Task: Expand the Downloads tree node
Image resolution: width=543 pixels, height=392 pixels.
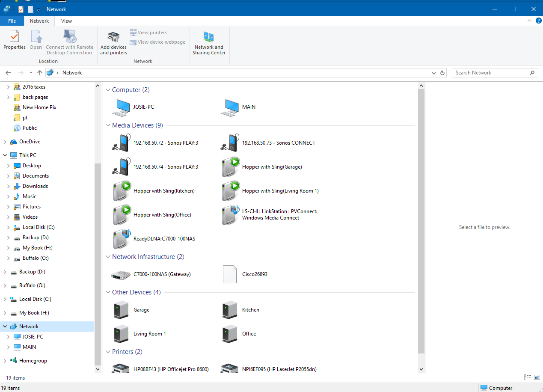Action: click(8, 186)
